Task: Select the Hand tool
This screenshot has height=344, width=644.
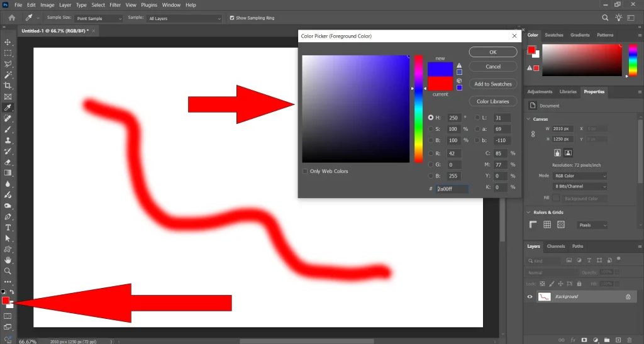Action: (8, 260)
